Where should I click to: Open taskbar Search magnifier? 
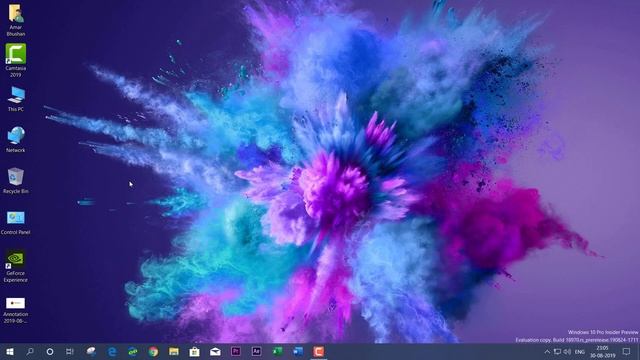(x=30, y=351)
